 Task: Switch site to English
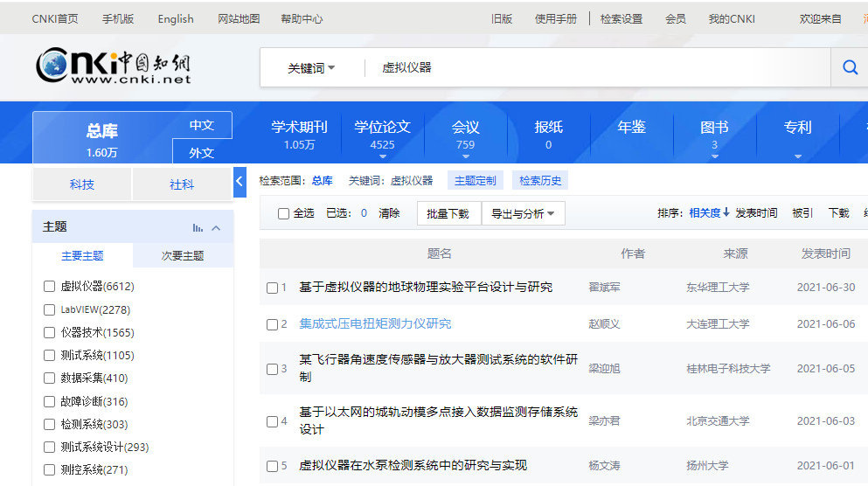coord(176,19)
